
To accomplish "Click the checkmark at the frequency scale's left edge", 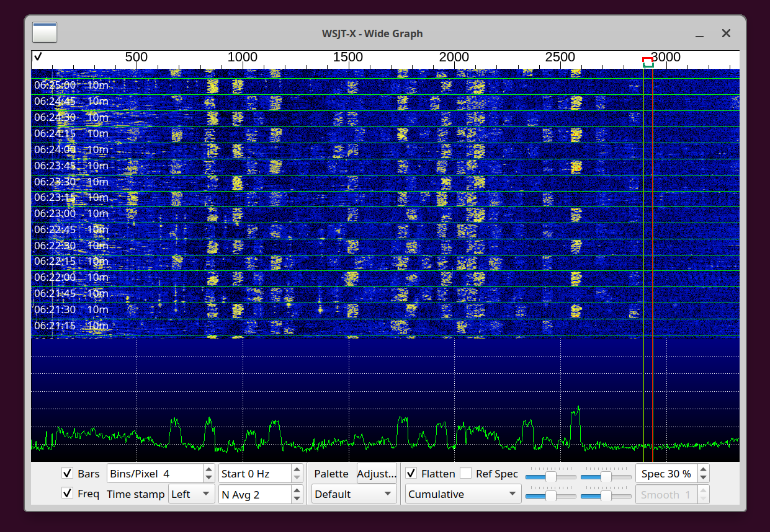I will (38, 56).
